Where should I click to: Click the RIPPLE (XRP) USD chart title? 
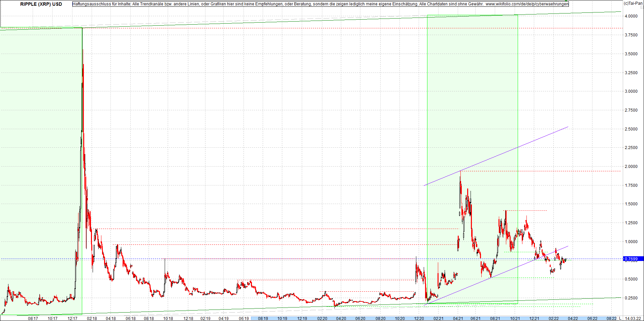pos(41,4)
